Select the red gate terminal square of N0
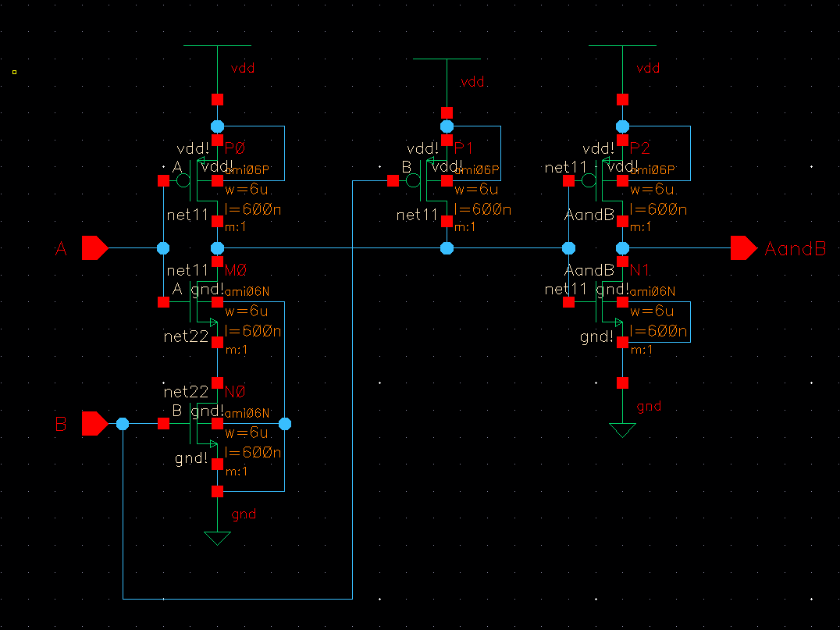This screenshot has height=630, width=840. pyautogui.click(x=163, y=424)
